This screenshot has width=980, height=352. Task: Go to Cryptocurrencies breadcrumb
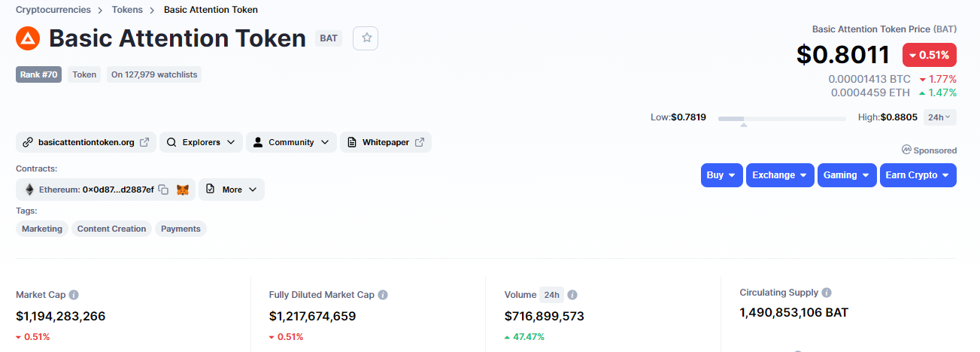coord(53,10)
